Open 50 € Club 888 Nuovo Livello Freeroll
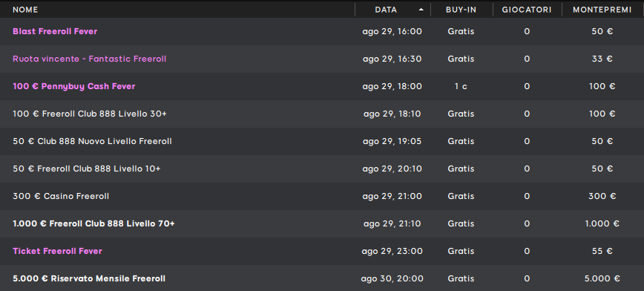This screenshot has width=644, height=291. click(x=92, y=141)
